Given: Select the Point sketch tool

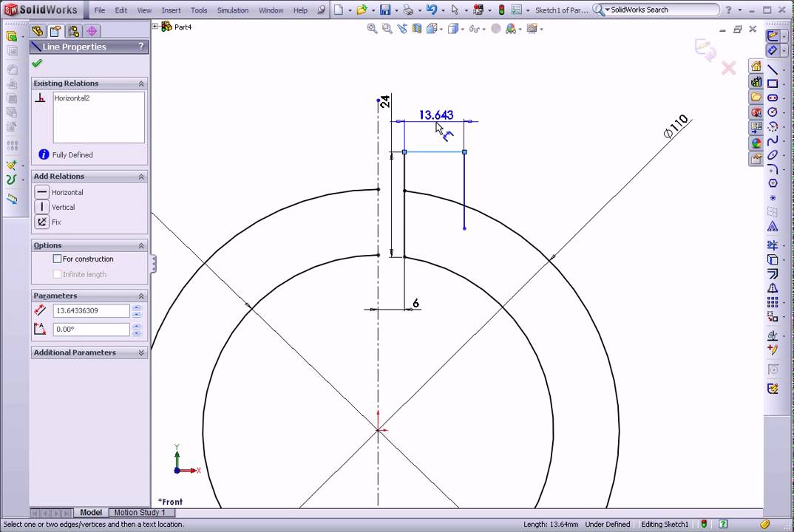Looking at the screenshot, I should point(773,198).
